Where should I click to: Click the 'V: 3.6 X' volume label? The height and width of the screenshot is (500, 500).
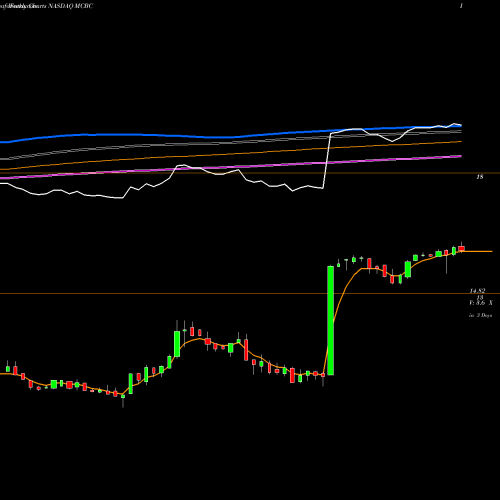point(480,303)
